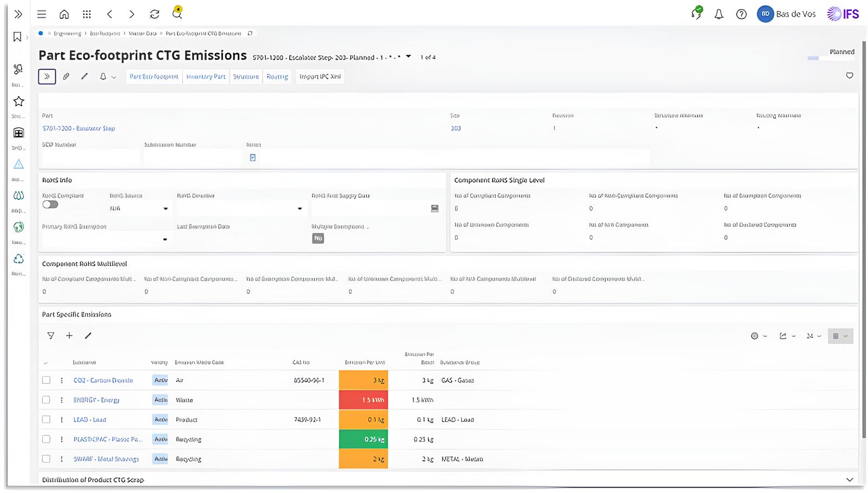The height and width of the screenshot is (493, 868).
Task: Refresh the page with reload icon
Action: tap(155, 14)
